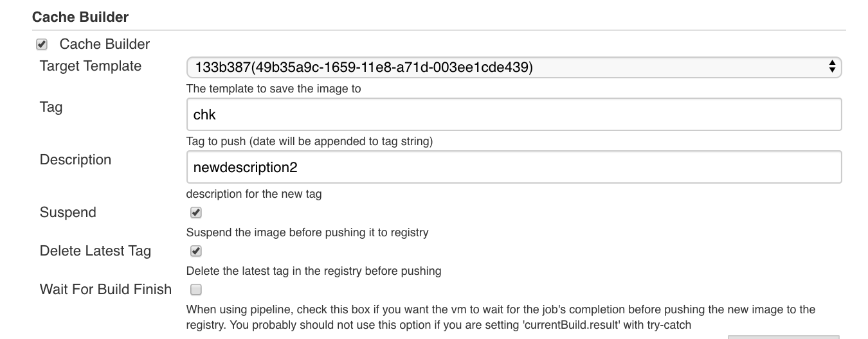Disable the Suspend checkbox

(x=196, y=213)
